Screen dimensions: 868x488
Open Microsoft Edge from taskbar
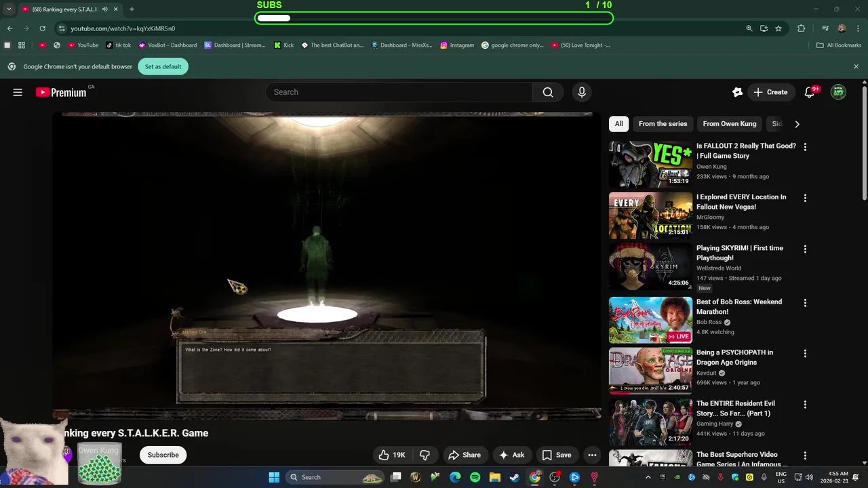click(x=455, y=477)
